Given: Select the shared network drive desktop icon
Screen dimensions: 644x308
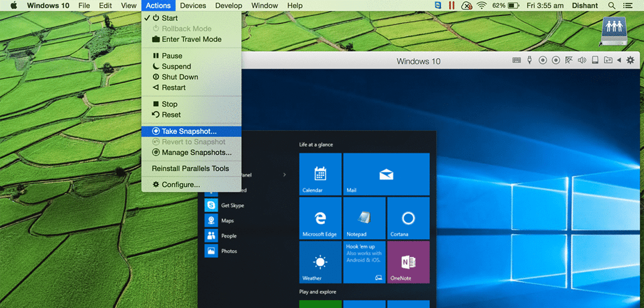Looking at the screenshot, I should (615, 31).
